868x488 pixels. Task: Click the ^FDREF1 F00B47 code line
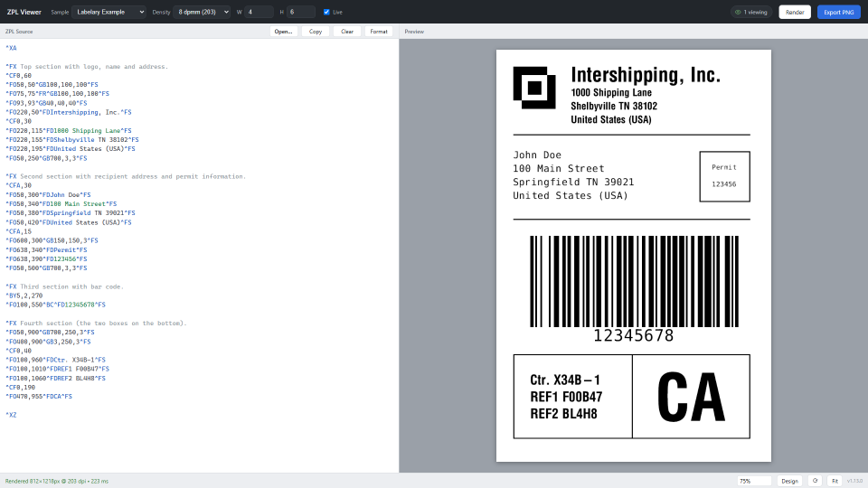(57, 369)
